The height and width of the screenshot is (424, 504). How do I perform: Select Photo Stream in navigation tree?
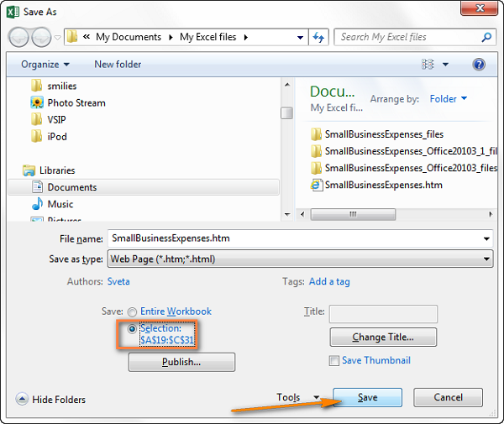click(76, 102)
